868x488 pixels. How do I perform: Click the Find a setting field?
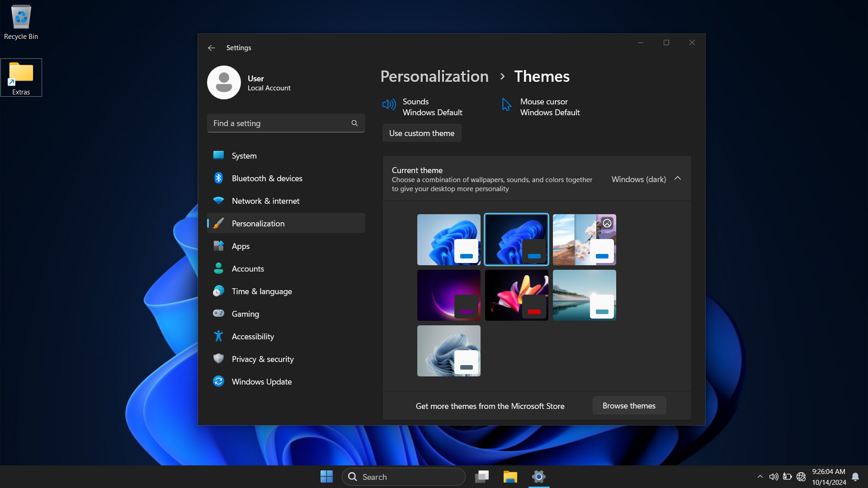tap(286, 123)
